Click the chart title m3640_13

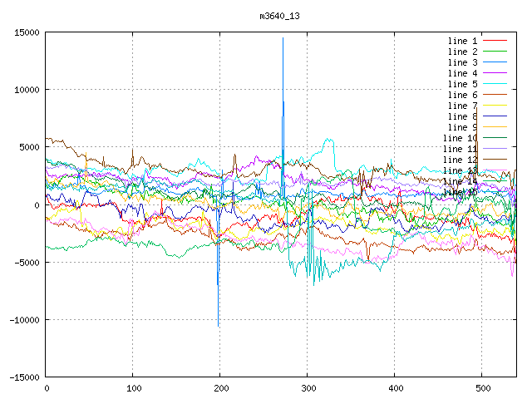281,14
